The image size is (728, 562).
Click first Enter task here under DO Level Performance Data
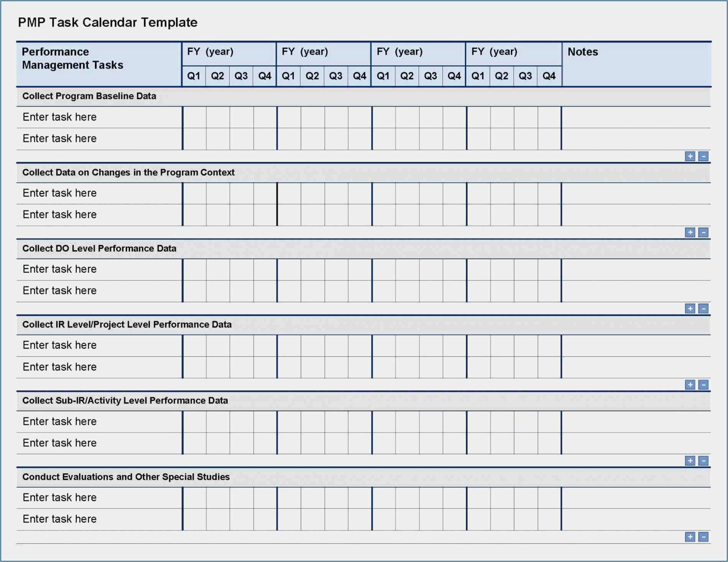59,269
